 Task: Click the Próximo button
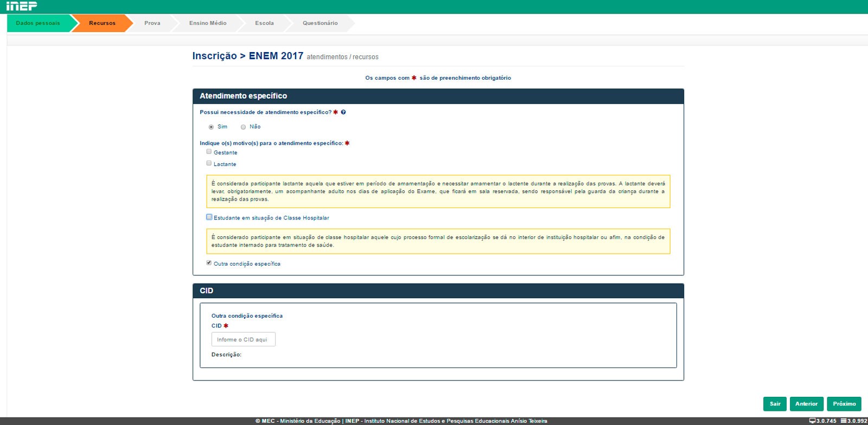pos(844,404)
